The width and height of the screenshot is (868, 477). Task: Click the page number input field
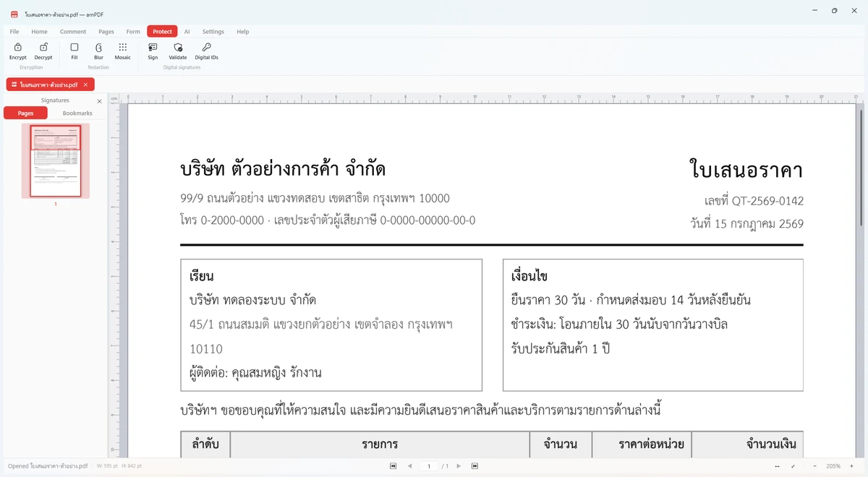tap(429, 466)
